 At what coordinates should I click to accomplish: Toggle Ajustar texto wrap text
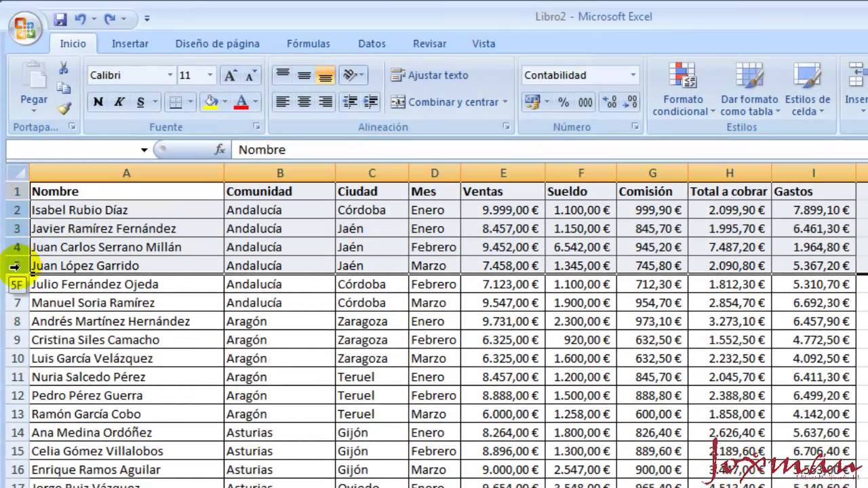[x=430, y=75]
